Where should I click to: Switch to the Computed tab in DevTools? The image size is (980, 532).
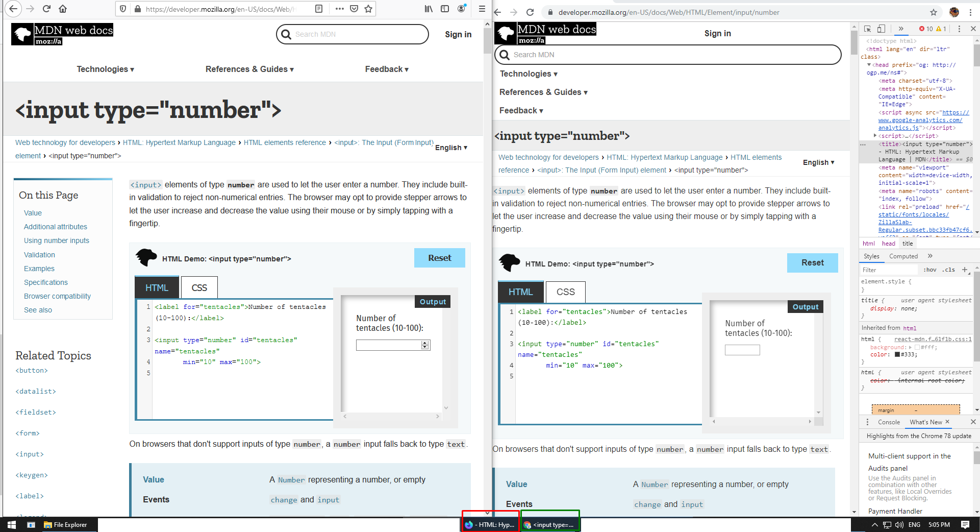click(x=903, y=256)
